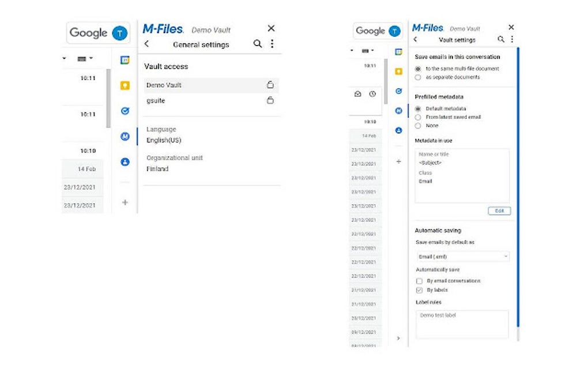Image resolution: width=588 pixels, height=368 pixels.
Task: Click the Edit button under Metadata in use
Action: point(499,211)
